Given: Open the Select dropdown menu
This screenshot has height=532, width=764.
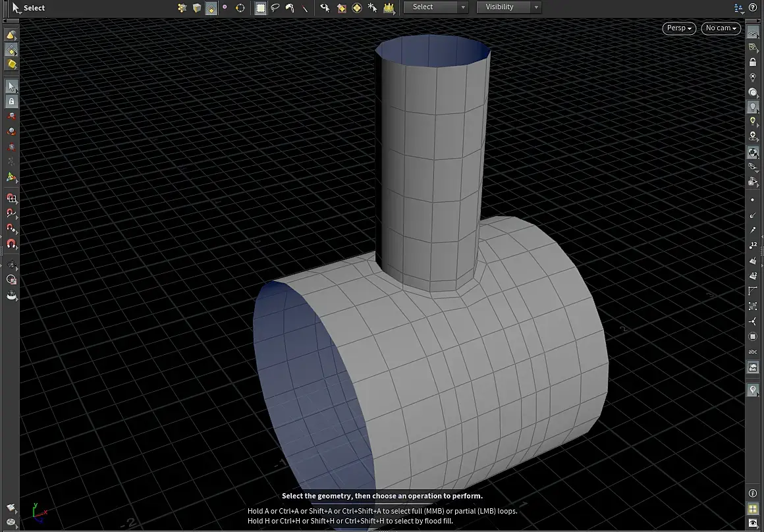Looking at the screenshot, I should 435,7.
